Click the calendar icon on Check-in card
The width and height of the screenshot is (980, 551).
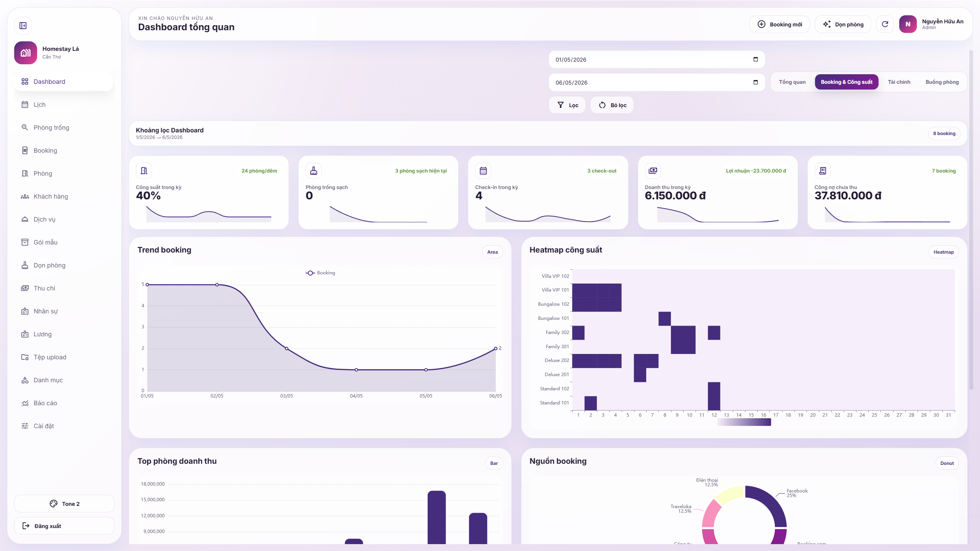[483, 171]
